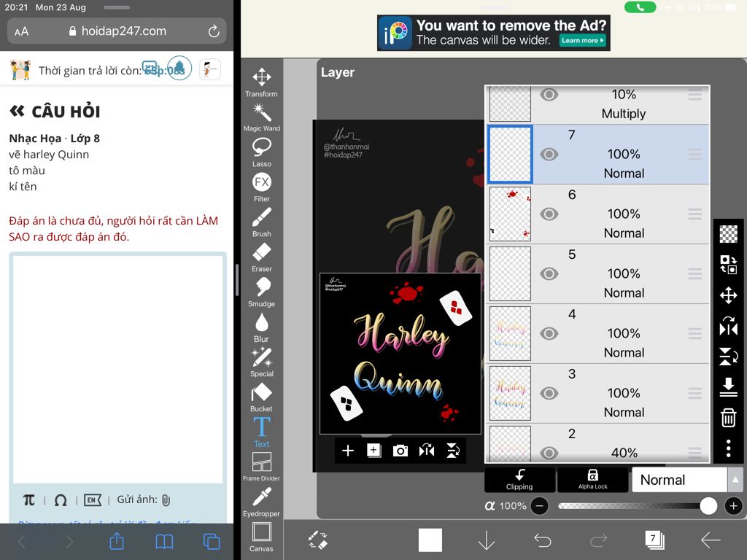The image size is (747, 560).
Task: Flip layer horizontally in right sidebar
Action: (729, 326)
